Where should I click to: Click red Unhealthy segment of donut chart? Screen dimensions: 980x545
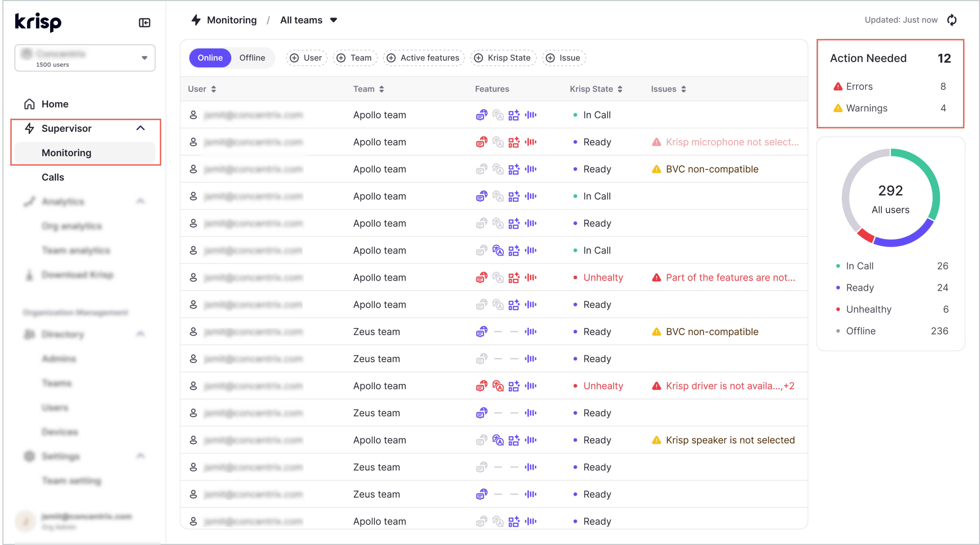tap(866, 236)
